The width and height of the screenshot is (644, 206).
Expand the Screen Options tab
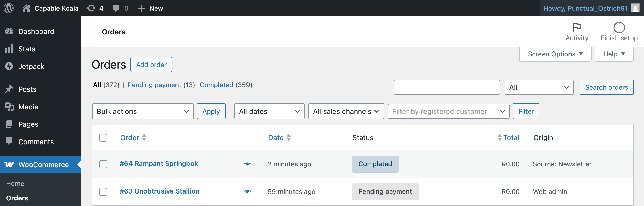click(555, 54)
